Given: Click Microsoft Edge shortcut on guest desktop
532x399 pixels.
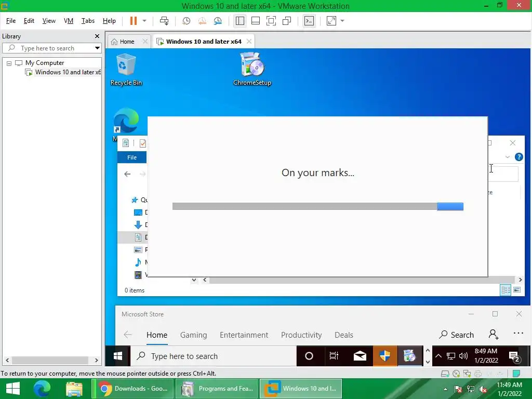Looking at the screenshot, I should click(x=126, y=121).
